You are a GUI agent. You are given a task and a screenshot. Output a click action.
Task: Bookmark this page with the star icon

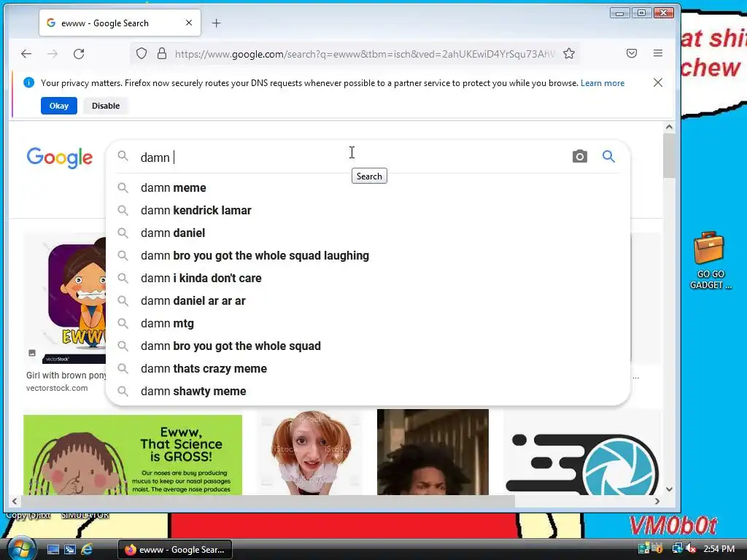(569, 53)
